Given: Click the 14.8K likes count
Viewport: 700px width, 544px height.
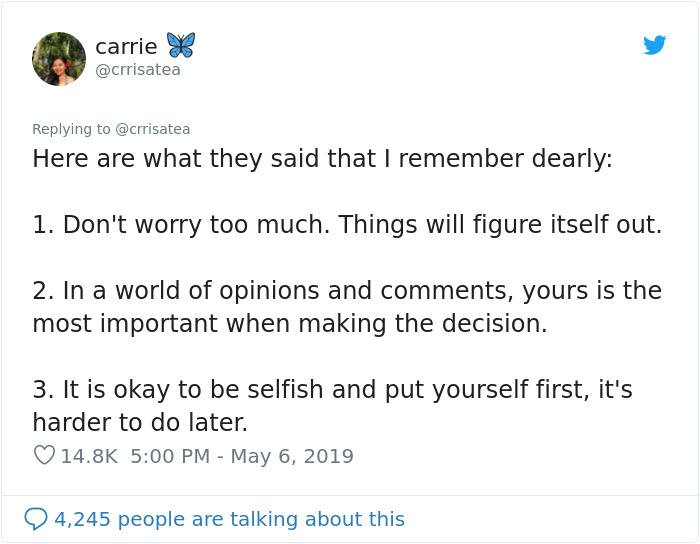Looking at the screenshot, I should [89, 456].
